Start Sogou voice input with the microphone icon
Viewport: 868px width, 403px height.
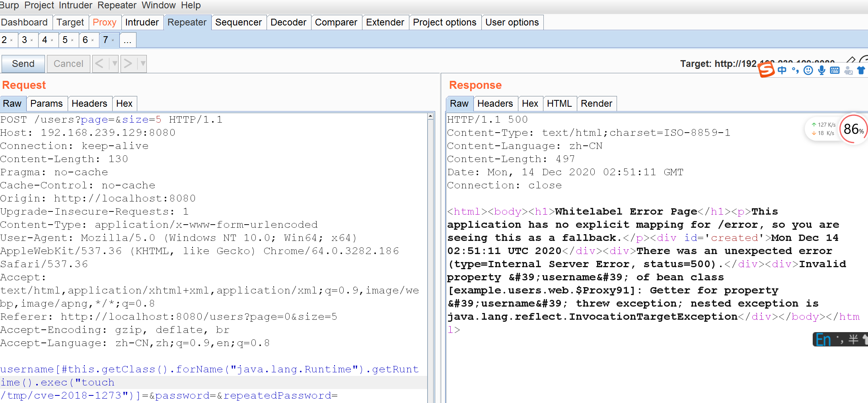[x=821, y=70]
